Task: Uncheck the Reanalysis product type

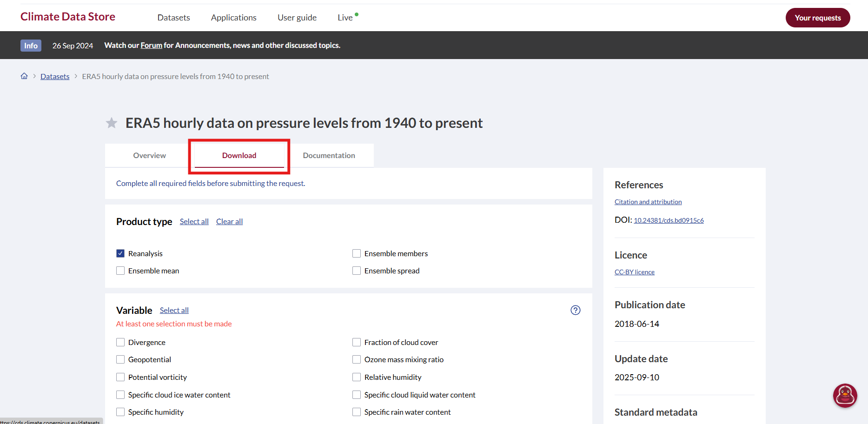Action: (120, 253)
